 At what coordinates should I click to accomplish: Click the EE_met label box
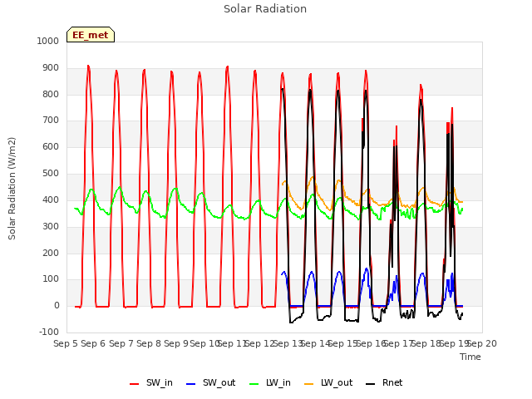[91, 35]
